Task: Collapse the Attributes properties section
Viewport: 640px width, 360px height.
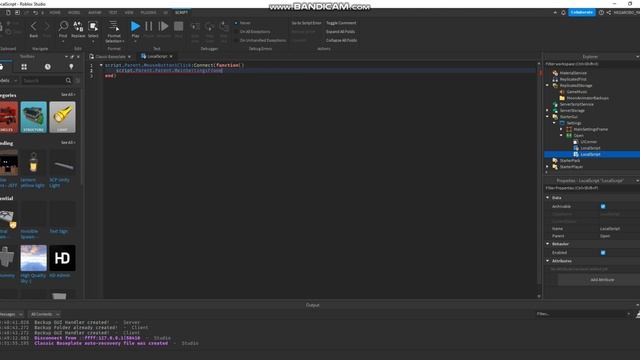Action: click(x=548, y=261)
